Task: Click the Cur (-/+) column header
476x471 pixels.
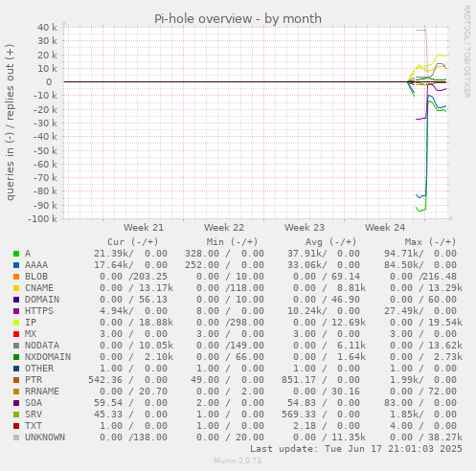Action: pos(133,242)
